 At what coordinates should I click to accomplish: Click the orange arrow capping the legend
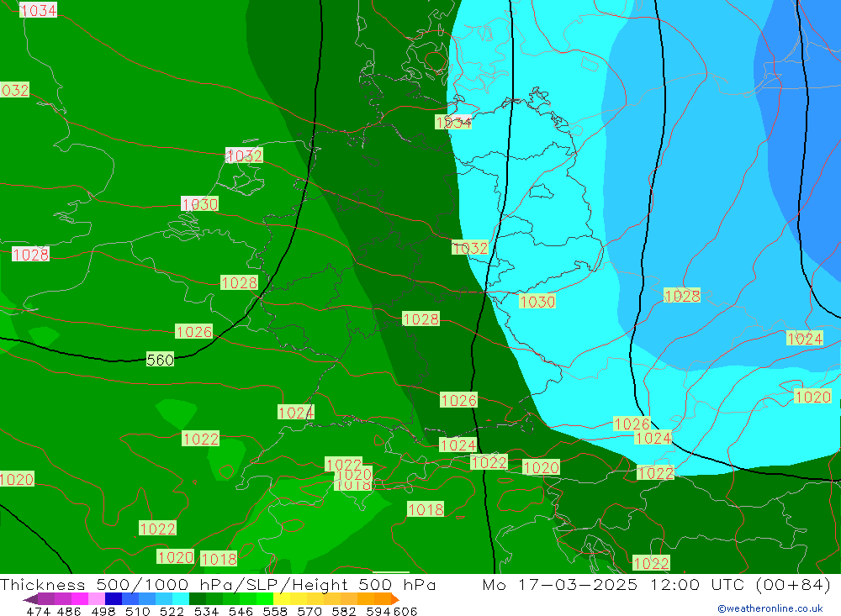[395, 599]
